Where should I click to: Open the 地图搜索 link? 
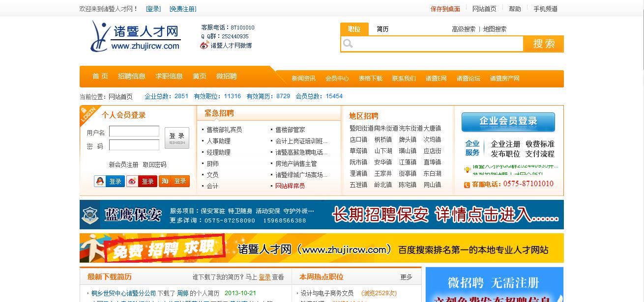(x=495, y=29)
